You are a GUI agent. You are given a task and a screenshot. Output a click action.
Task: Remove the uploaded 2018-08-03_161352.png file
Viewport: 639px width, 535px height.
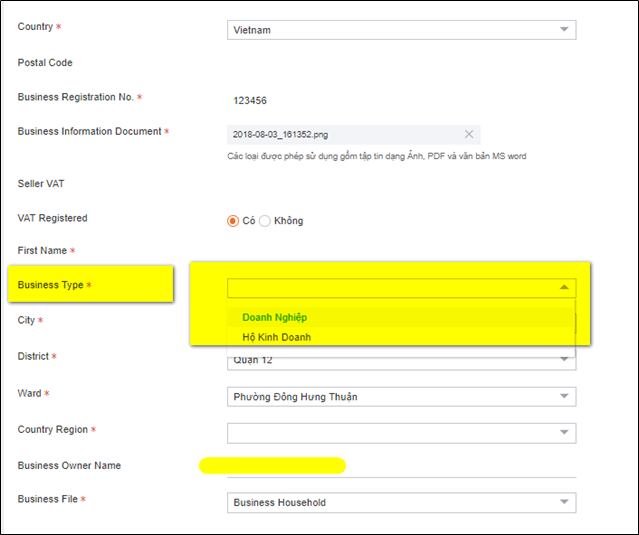pos(469,134)
